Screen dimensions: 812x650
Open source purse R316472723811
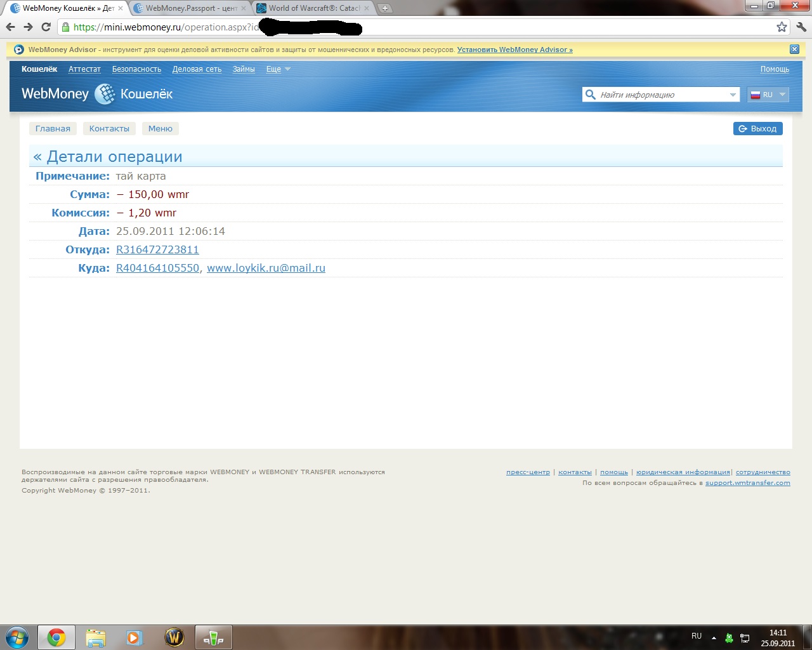coord(157,249)
